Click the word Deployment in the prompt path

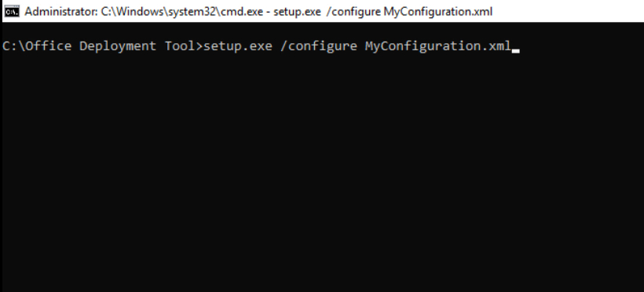pyautogui.click(x=118, y=46)
